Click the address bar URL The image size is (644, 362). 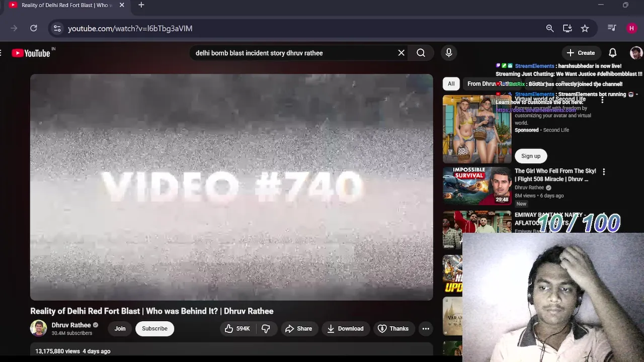pos(130,28)
